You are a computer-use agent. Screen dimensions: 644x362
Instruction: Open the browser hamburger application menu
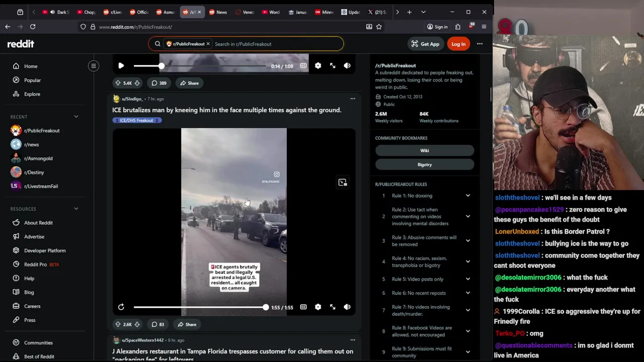[484, 27]
